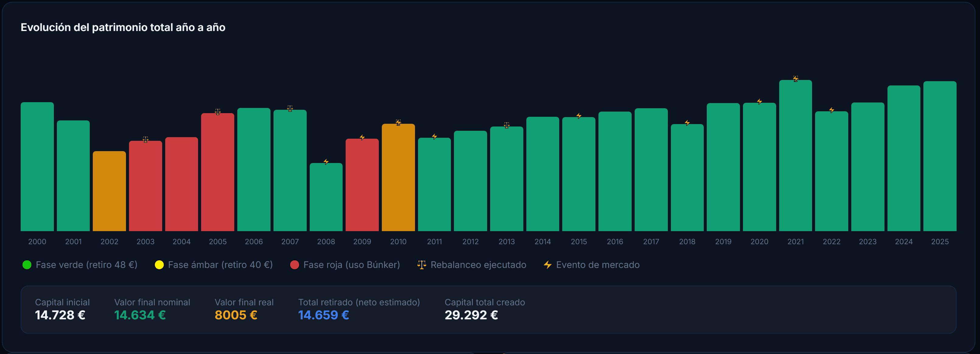Image resolution: width=980 pixels, height=354 pixels.
Task: Click the 'Total retirado (neto estimado)' label
Action: [x=359, y=302]
